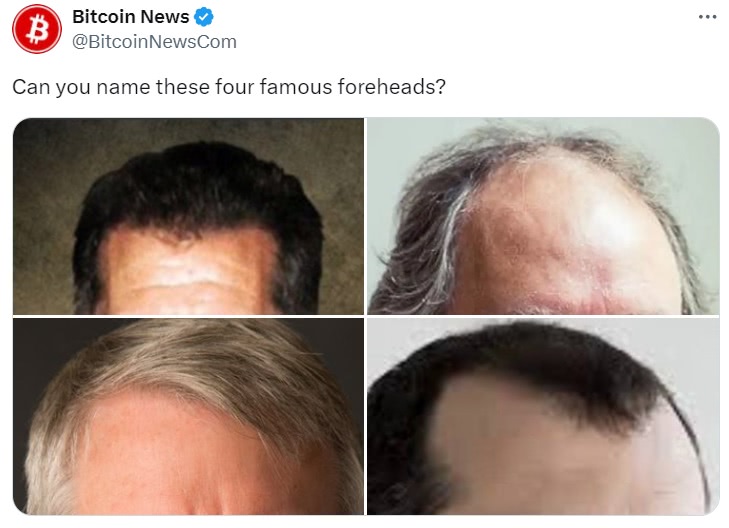Open the three-dot more options menu

pos(707,17)
